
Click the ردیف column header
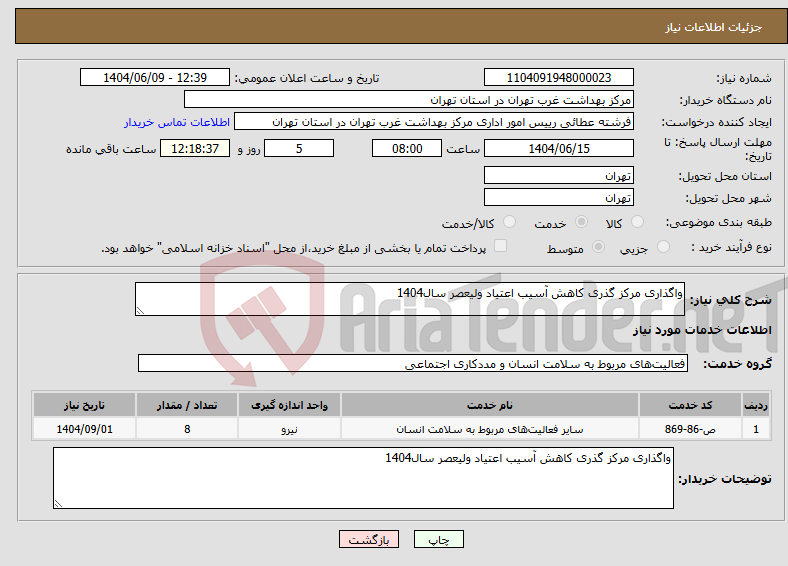756,405
